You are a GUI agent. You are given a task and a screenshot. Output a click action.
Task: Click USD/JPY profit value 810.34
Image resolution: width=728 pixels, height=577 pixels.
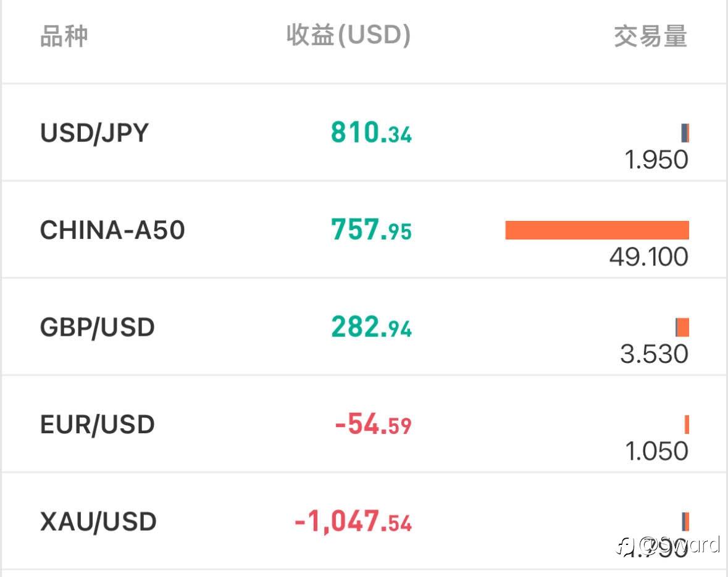pos(371,133)
